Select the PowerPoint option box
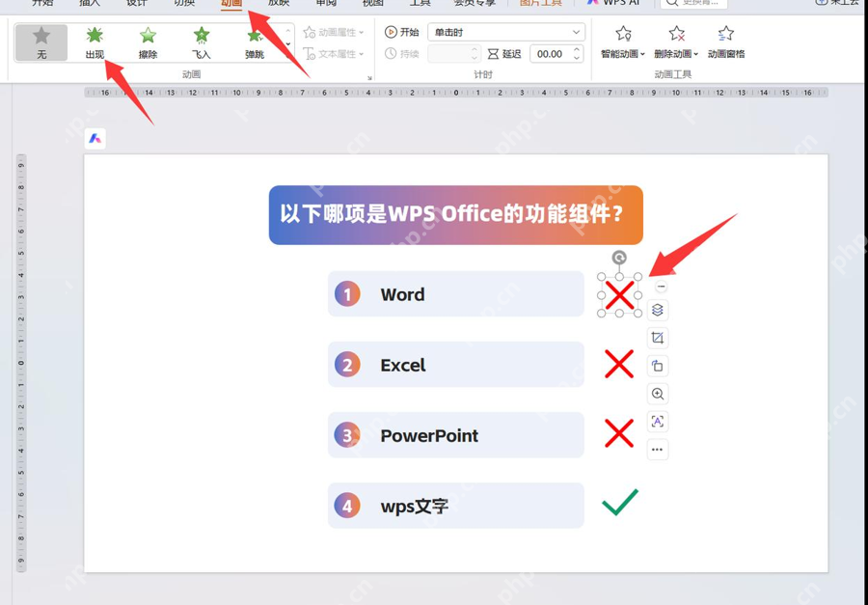The width and height of the screenshot is (868, 605). [455, 435]
